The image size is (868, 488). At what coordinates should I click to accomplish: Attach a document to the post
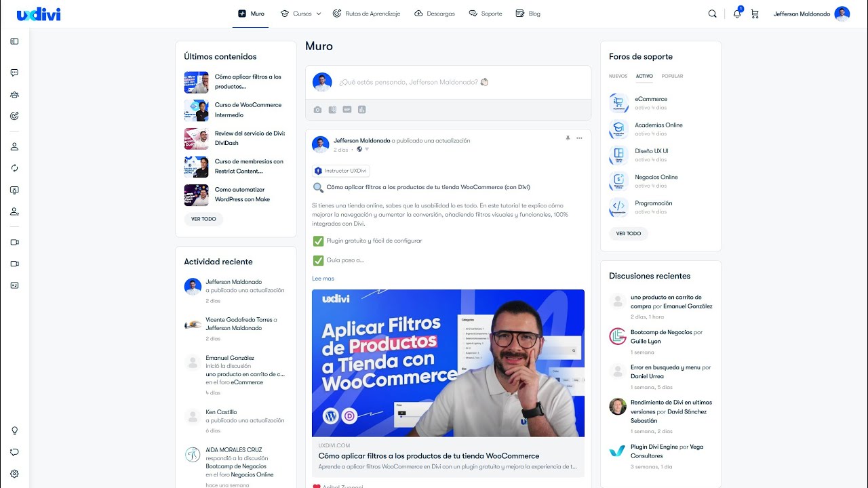tap(332, 110)
